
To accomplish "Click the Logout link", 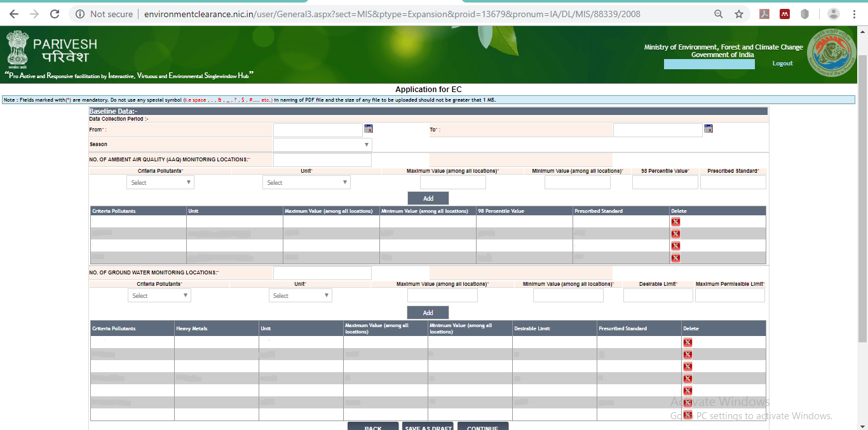I will tap(782, 64).
